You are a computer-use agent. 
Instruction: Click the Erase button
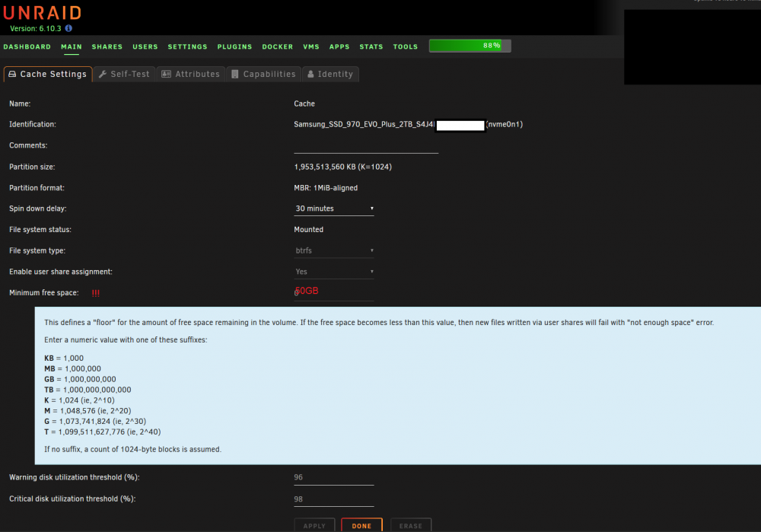[x=411, y=526]
